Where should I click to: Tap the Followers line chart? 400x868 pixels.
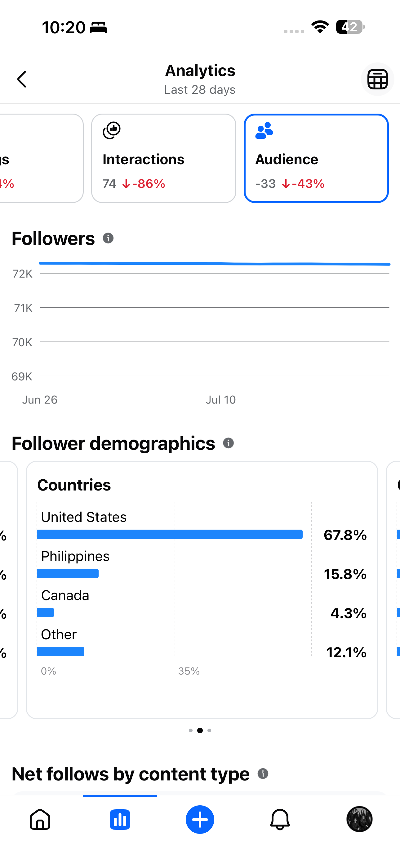click(215, 320)
